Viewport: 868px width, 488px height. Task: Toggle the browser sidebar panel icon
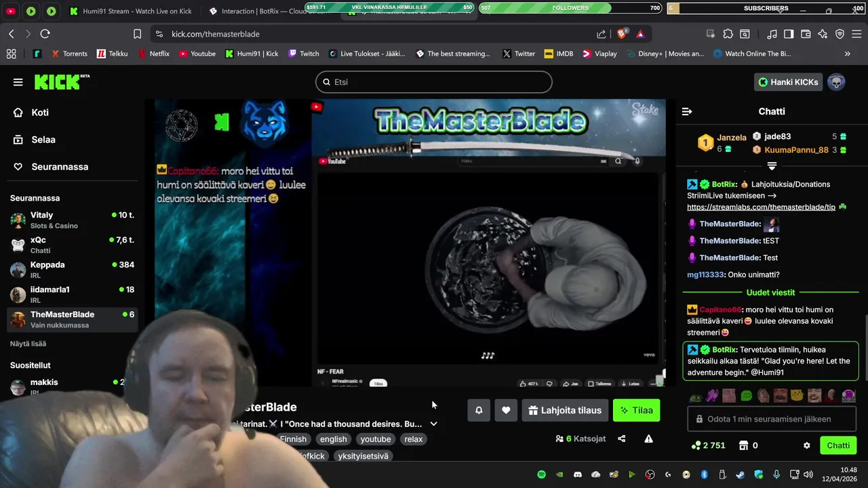(789, 34)
